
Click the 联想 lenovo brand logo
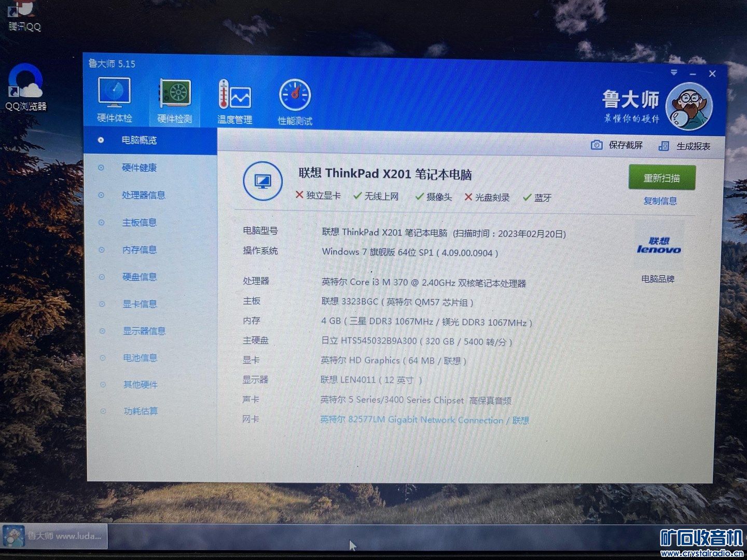click(x=659, y=246)
